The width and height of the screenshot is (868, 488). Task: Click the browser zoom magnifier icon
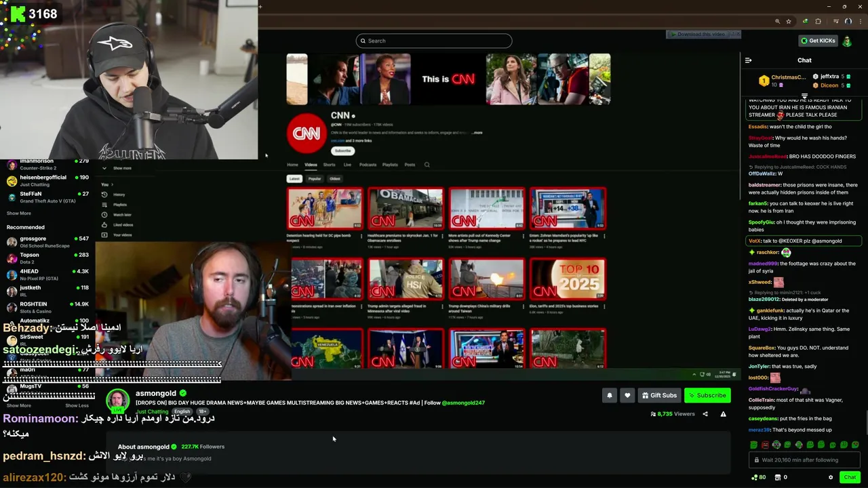[x=777, y=21]
